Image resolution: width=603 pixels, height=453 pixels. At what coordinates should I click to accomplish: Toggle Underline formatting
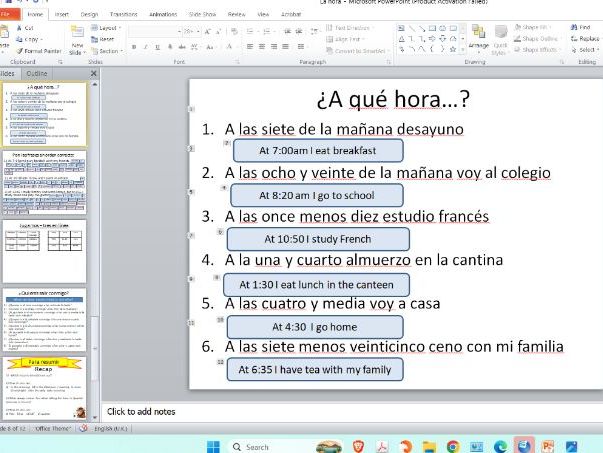click(157, 47)
